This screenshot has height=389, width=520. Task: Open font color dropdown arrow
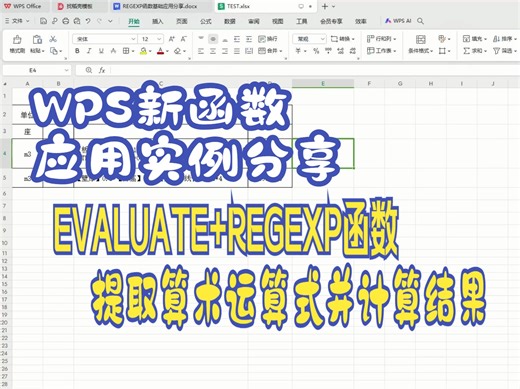(x=167, y=51)
